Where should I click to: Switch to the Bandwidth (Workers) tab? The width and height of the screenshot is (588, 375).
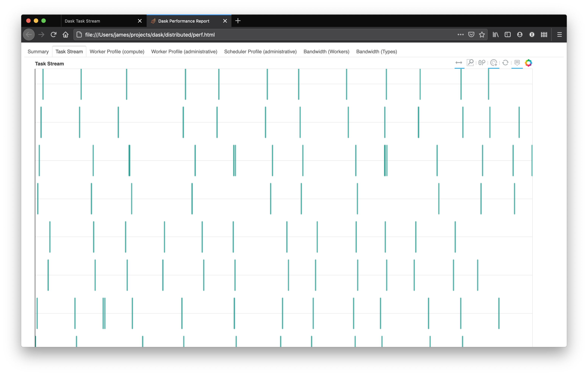(326, 52)
